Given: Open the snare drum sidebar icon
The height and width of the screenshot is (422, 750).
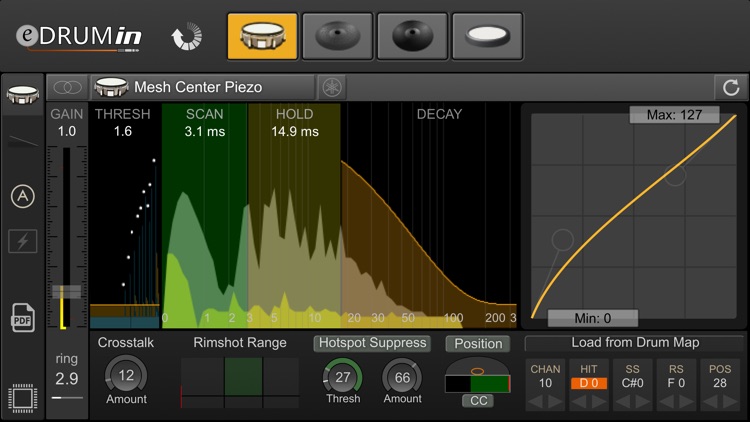Looking at the screenshot, I should click(22, 95).
